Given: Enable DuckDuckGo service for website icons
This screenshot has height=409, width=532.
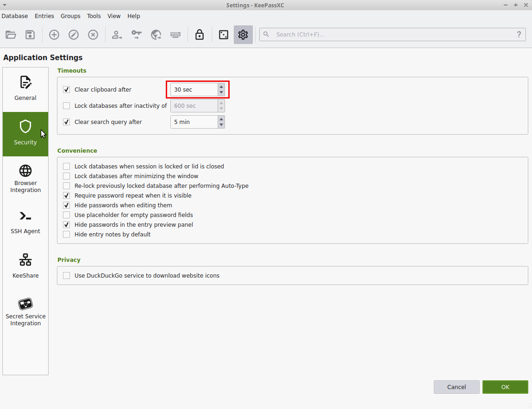Looking at the screenshot, I should click(67, 276).
